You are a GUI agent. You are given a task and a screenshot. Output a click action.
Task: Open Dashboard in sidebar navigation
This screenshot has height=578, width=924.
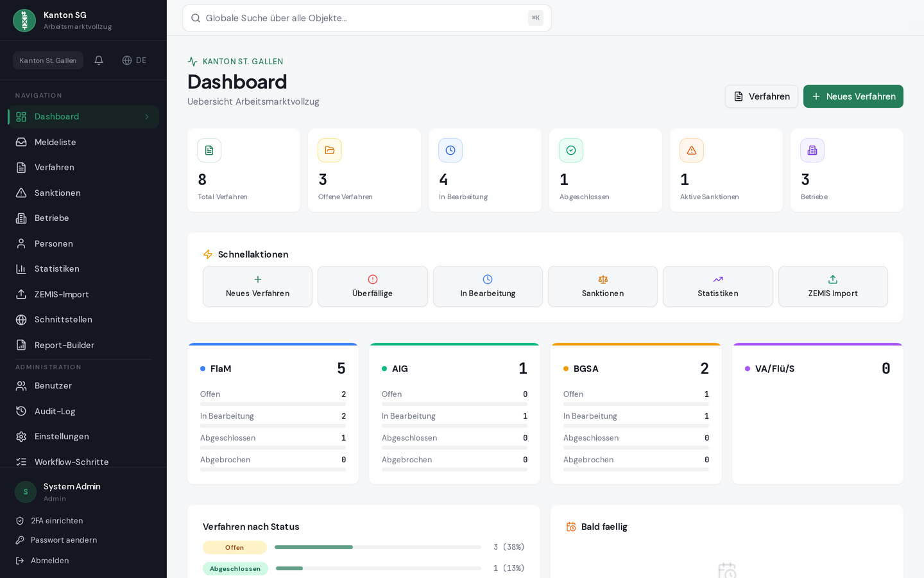point(83,117)
